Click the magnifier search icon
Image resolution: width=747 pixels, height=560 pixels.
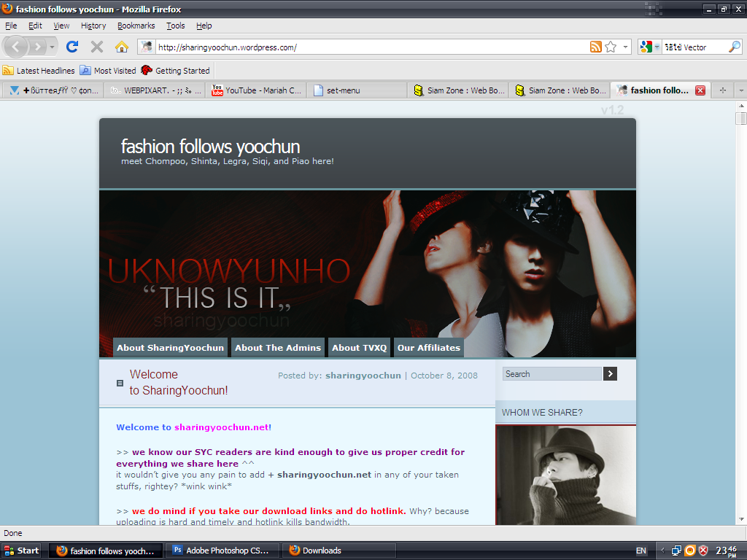735,47
